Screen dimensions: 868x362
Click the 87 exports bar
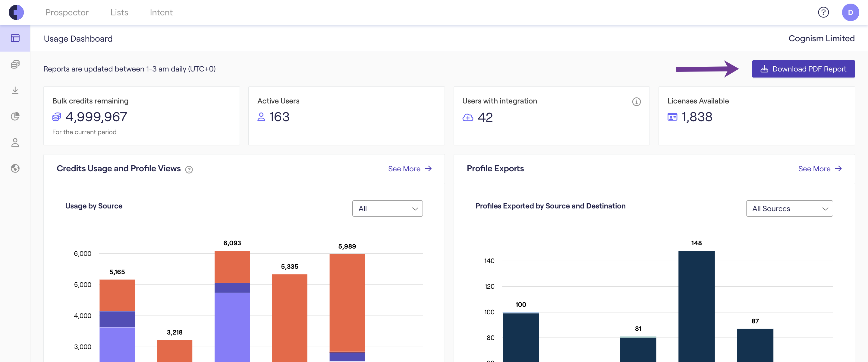755,345
